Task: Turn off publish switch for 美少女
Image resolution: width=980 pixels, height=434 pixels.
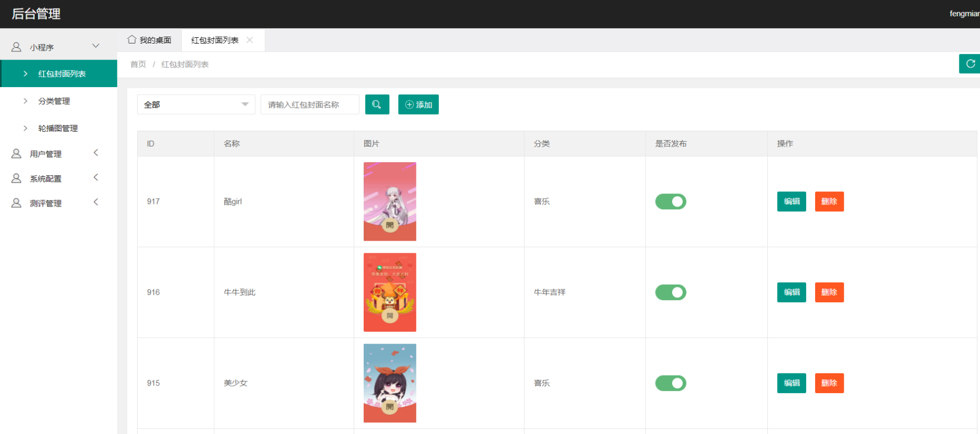Action: pos(671,384)
